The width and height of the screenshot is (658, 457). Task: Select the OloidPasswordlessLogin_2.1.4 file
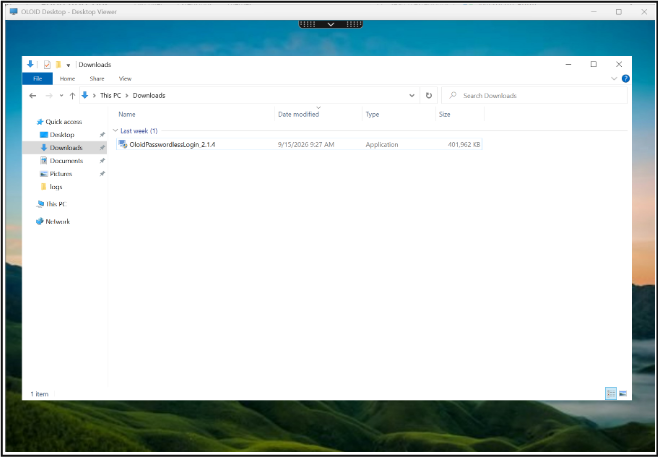pos(300,144)
